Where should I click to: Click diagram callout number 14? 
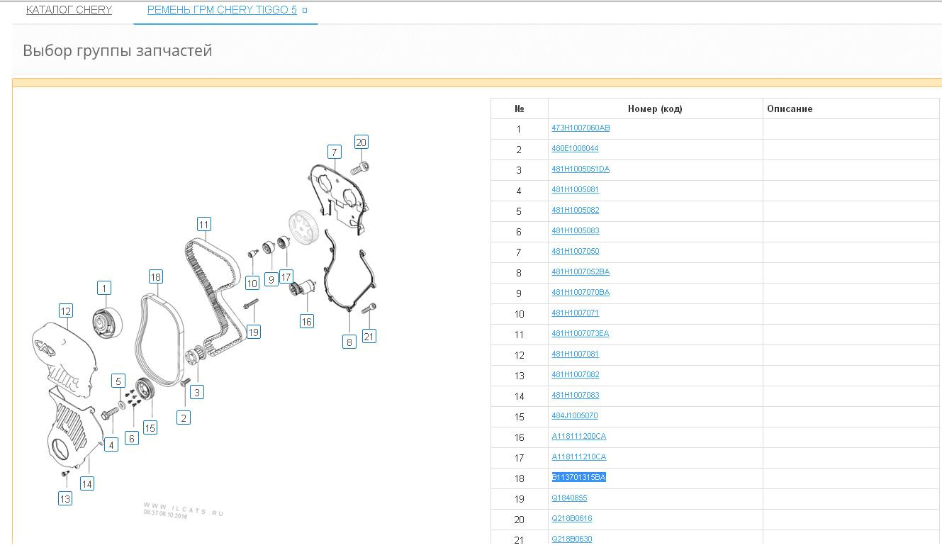pos(86,483)
